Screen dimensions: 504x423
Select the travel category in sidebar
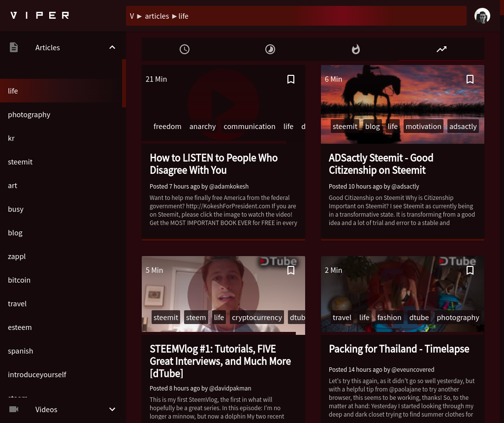[x=61, y=304]
